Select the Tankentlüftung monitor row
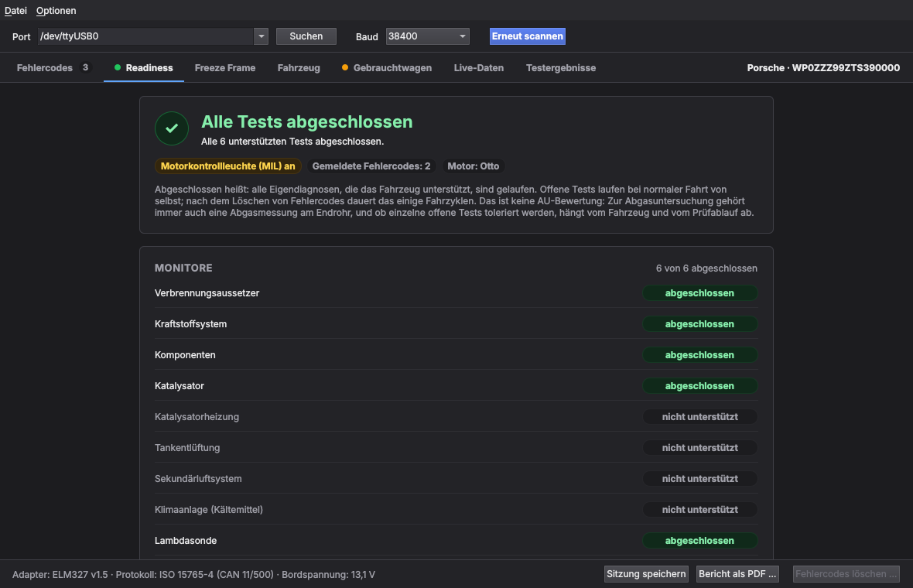Image resolution: width=913 pixels, height=588 pixels. click(x=456, y=447)
